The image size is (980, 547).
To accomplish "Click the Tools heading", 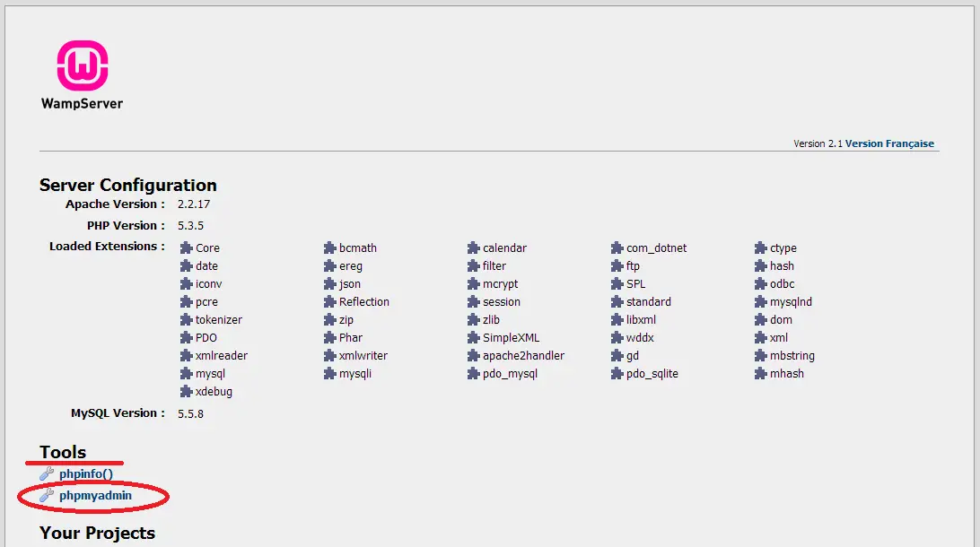I will point(63,452).
